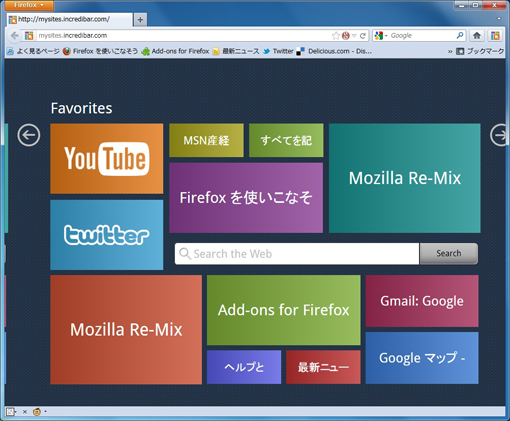This screenshot has width=510, height=421.
Task: Open the purple Firefox を使いこなそ tile
Action: pyautogui.click(x=246, y=198)
